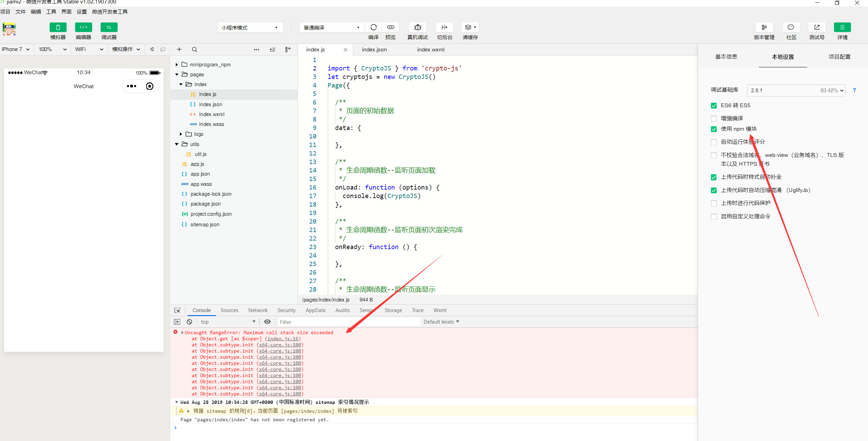Open project.config.json in file tree
This screenshot has width=868, height=441.
tap(211, 214)
